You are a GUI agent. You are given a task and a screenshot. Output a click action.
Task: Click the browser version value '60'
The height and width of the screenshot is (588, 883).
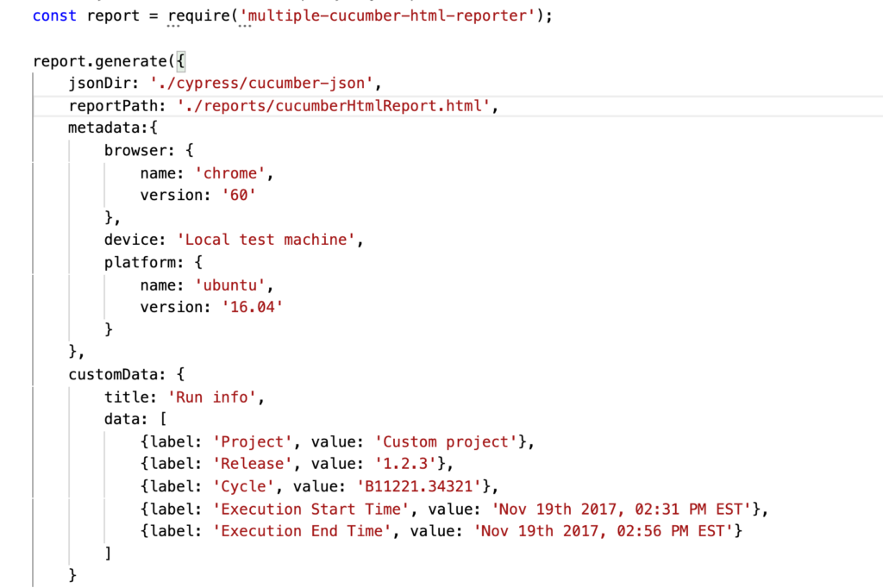point(239,195)
